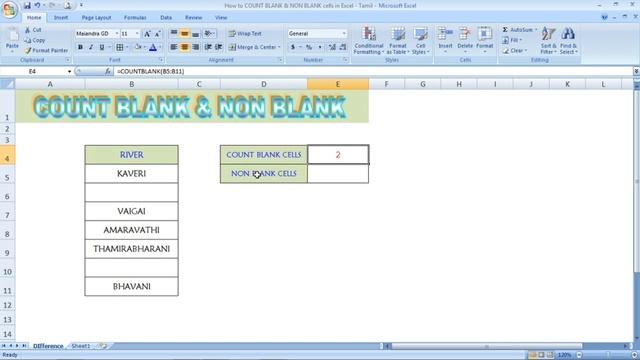The width and height of the screenshot is (640, 360).
Task: Increase font size with Grow Font
Action: pos(147,34)
